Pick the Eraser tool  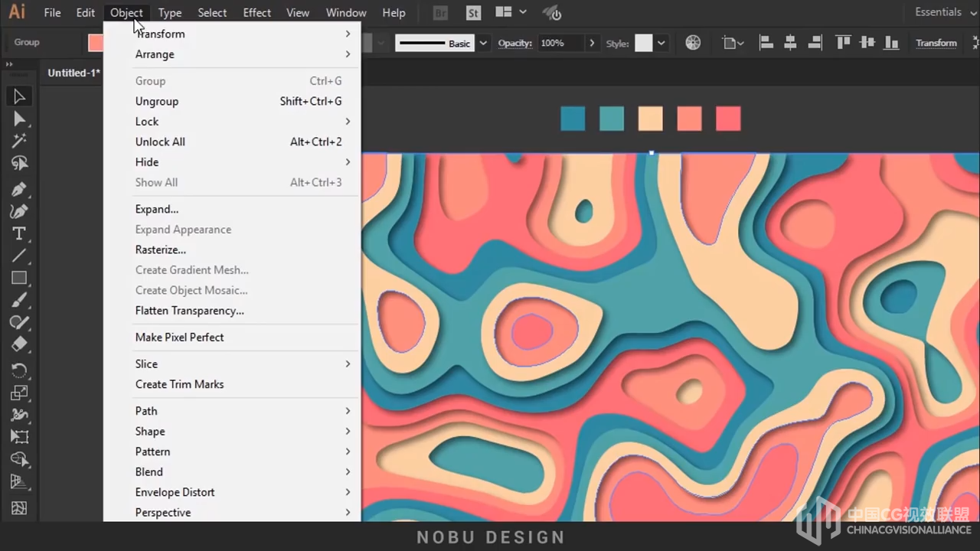tap(19, 344)
